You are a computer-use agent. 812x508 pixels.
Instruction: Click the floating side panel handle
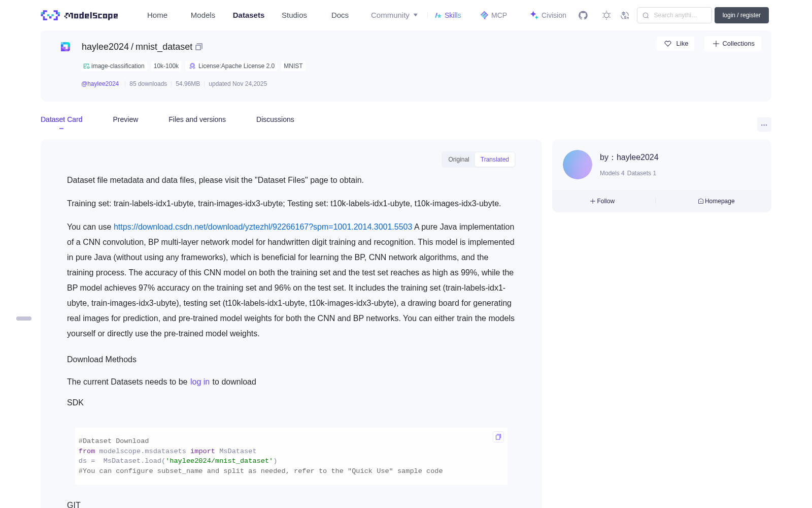click(24, 319)
